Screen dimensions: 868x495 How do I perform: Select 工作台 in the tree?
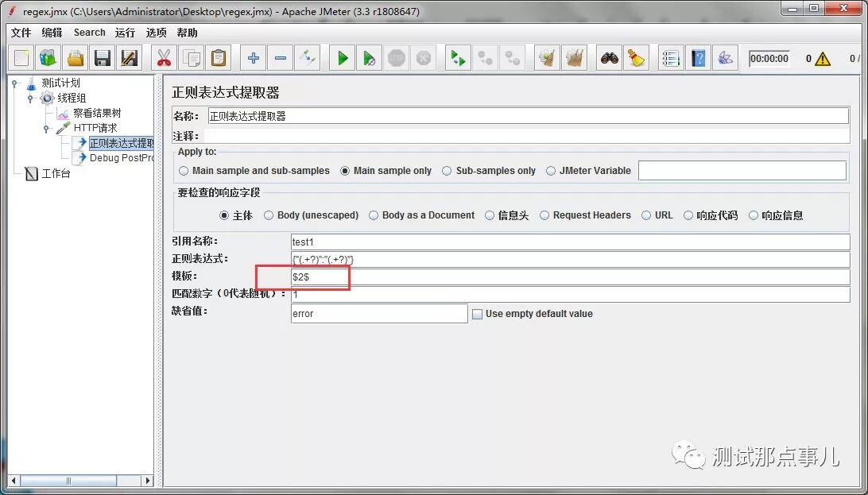click(x=56, y=174)
